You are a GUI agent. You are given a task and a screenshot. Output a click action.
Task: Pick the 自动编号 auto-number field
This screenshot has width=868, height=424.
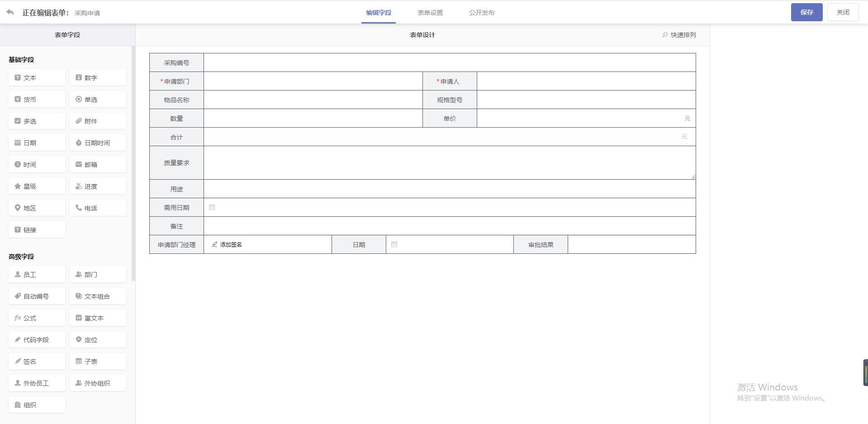pyautogui.click(x=37, y=296)
